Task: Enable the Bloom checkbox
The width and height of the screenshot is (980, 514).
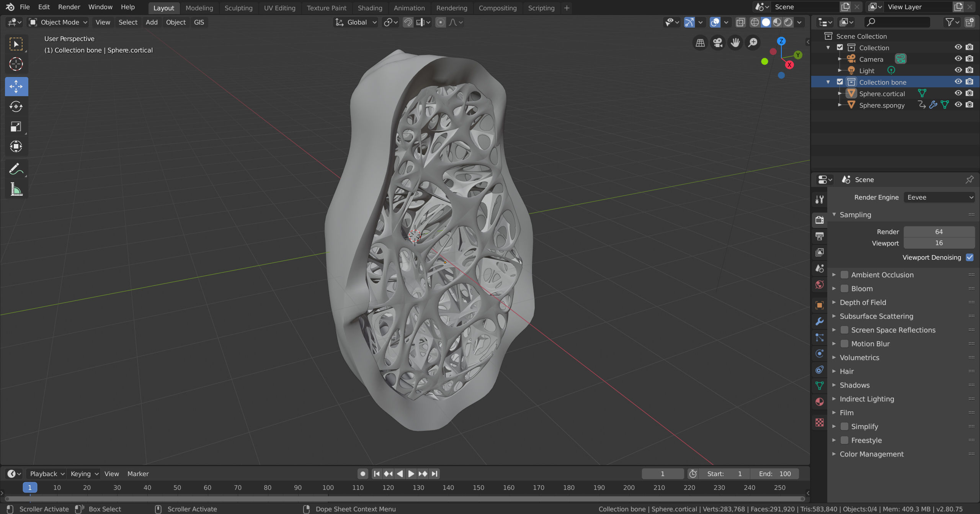Action: coord(844,288)
